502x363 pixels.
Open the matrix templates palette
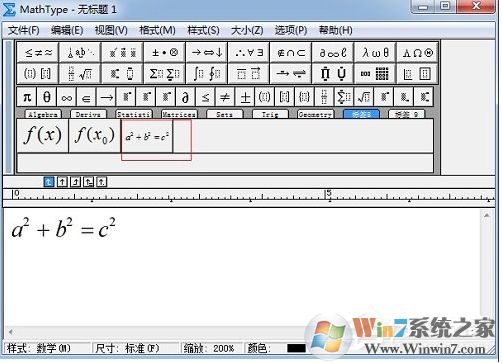(375, 73)
